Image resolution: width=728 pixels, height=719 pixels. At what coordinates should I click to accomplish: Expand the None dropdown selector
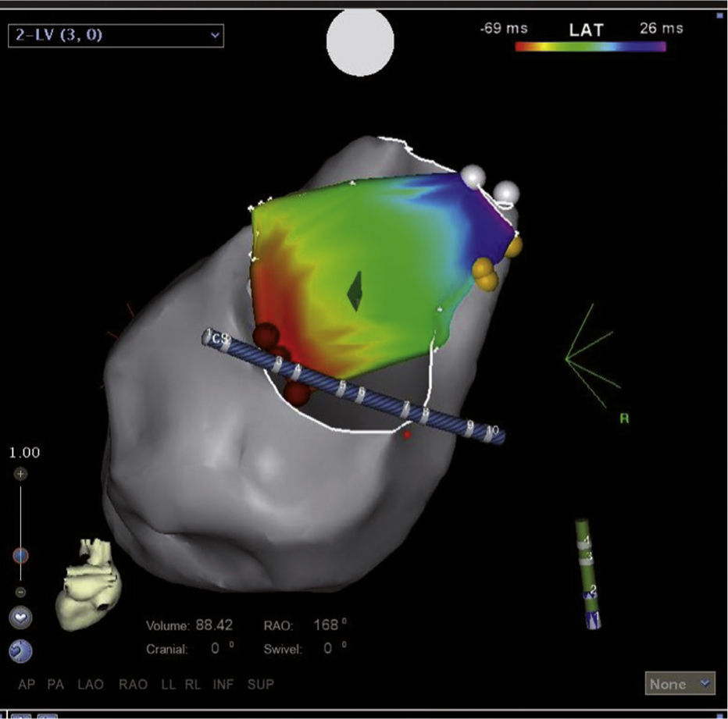(x=680, y=684)
